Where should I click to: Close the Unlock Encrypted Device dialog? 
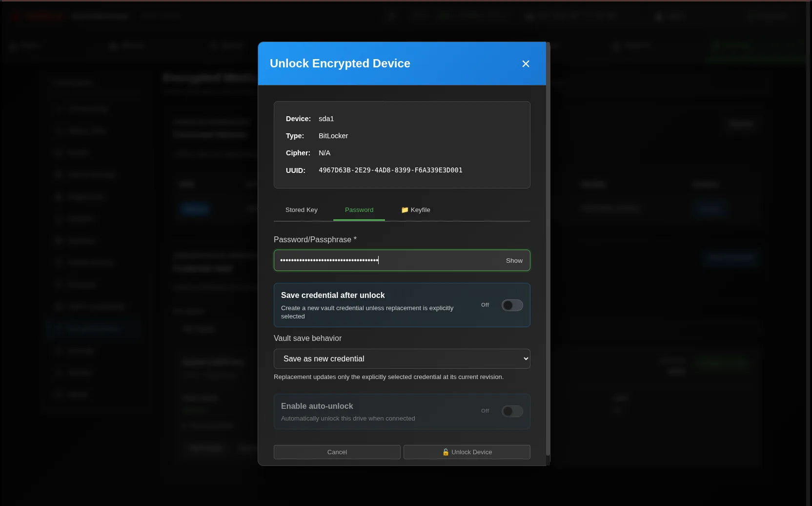526,64
